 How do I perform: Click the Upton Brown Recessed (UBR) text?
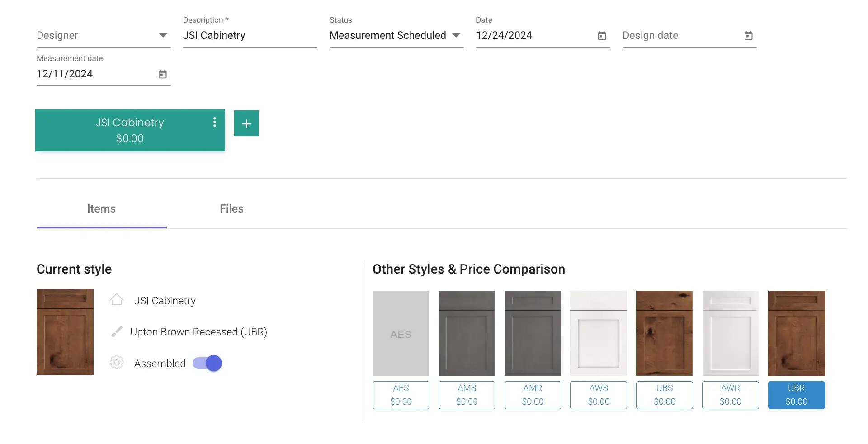(x=198, y=332)
